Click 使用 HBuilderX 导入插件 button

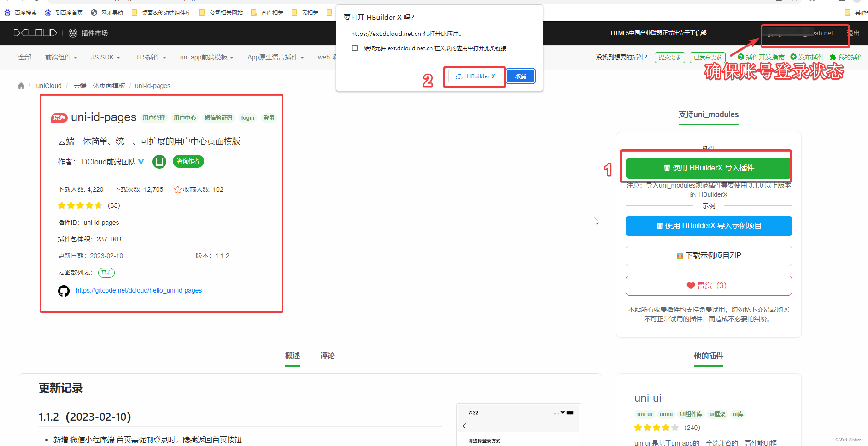coord(709,168)
